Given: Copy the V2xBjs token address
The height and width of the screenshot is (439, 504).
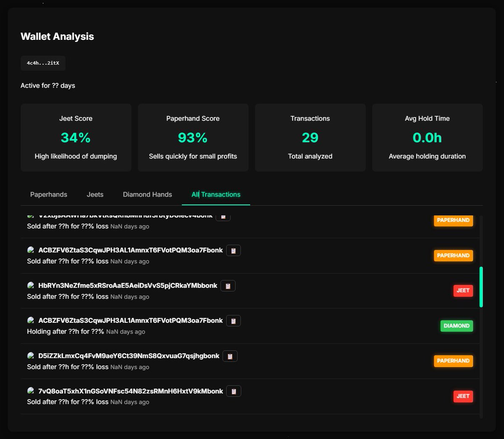Looking at the screenshot, I should [x=223, y=216].
